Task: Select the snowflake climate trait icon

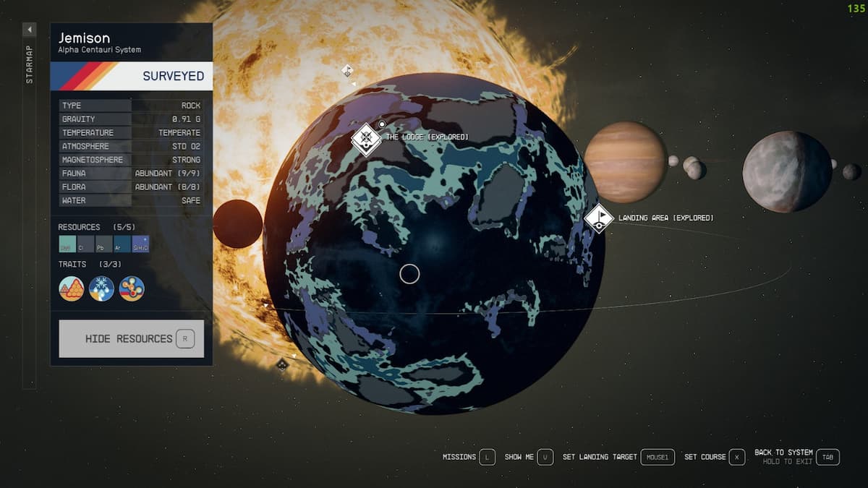Action: coord(101,288)
